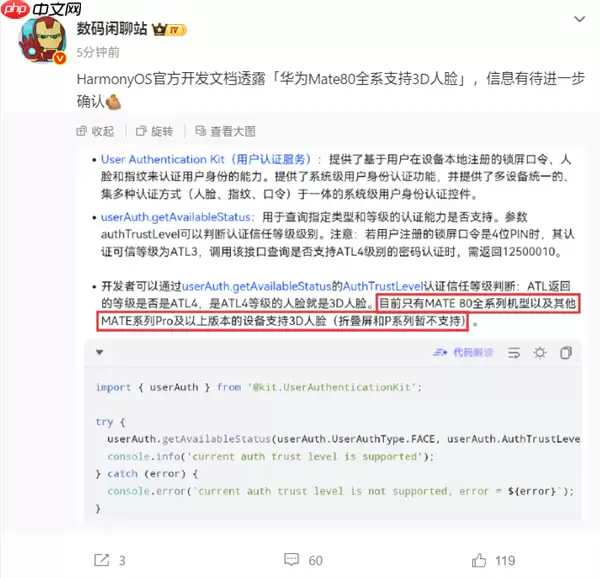The height and width of the screenshot is (578, 600).
Task: Toggle code line wrap icon
Action: (x=514, y=353)
